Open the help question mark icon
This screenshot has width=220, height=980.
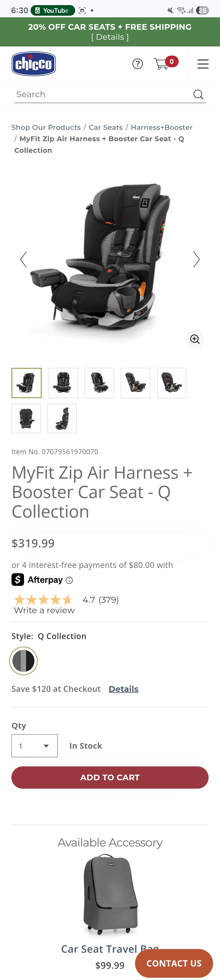click(137, 64)
